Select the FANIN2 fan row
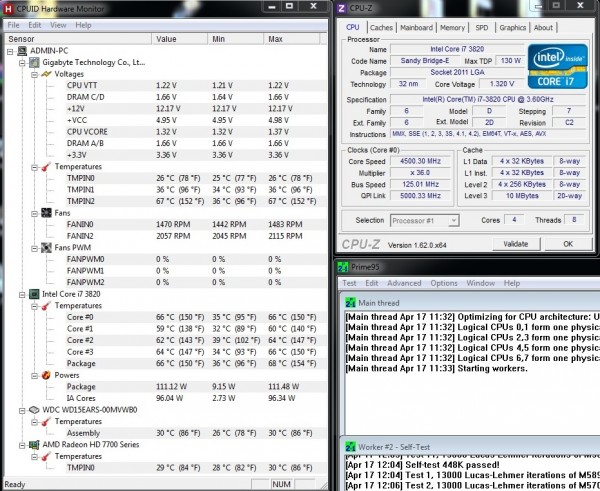The width and height of the screenshot is (600, 491). pos(196,236)
